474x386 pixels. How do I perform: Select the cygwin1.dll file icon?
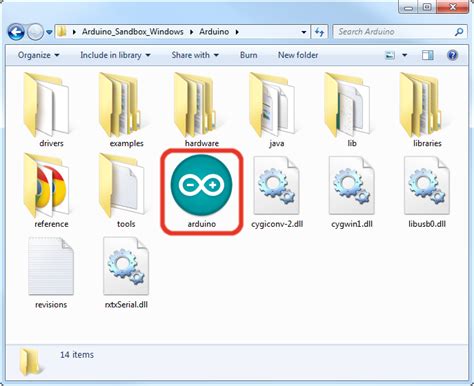[352, 185]
